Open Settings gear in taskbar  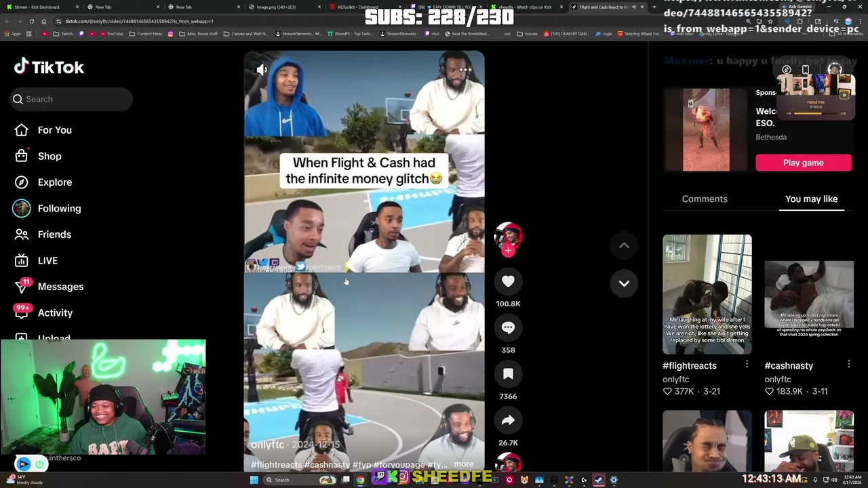(614, 480)
